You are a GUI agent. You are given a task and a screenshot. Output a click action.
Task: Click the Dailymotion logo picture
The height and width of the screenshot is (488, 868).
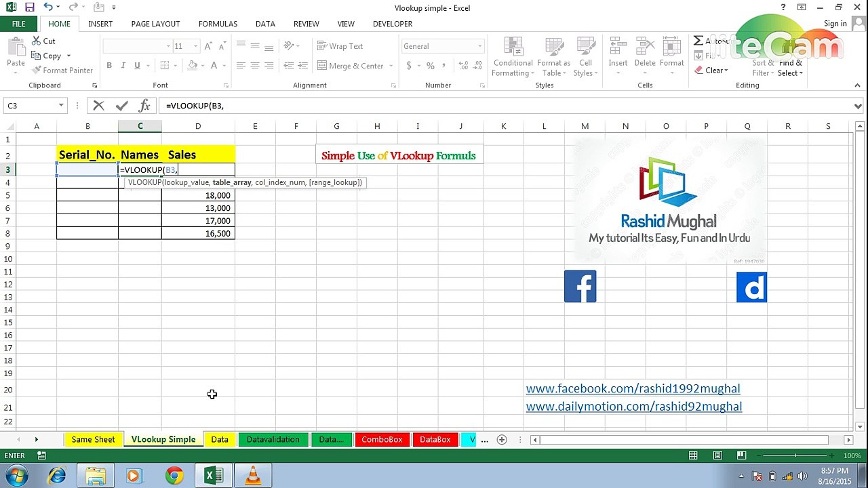751,287
